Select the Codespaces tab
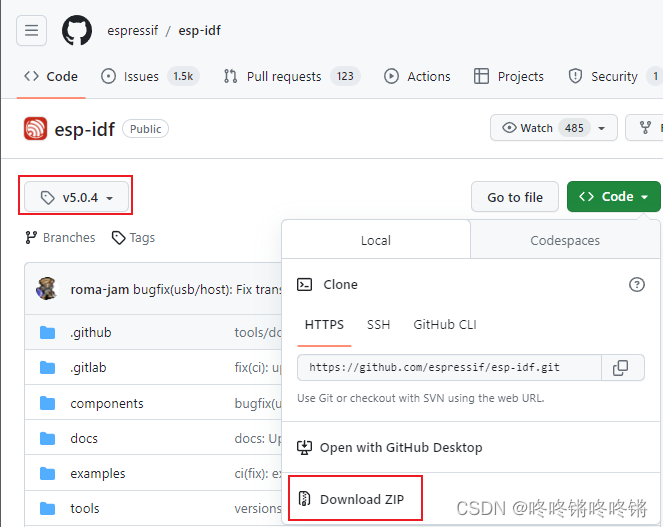Image resolution: width=663 pixels, height=527 pixels. tap(565, 240)
